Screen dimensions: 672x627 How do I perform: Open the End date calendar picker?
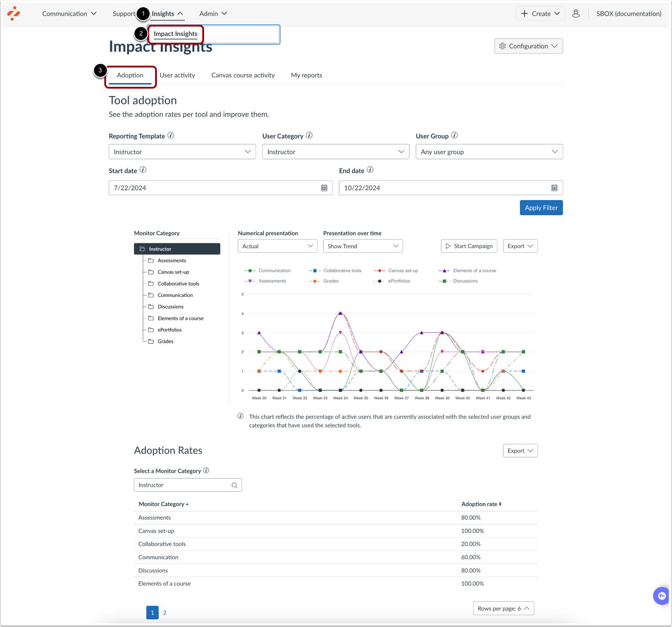(x=555, y=188)
